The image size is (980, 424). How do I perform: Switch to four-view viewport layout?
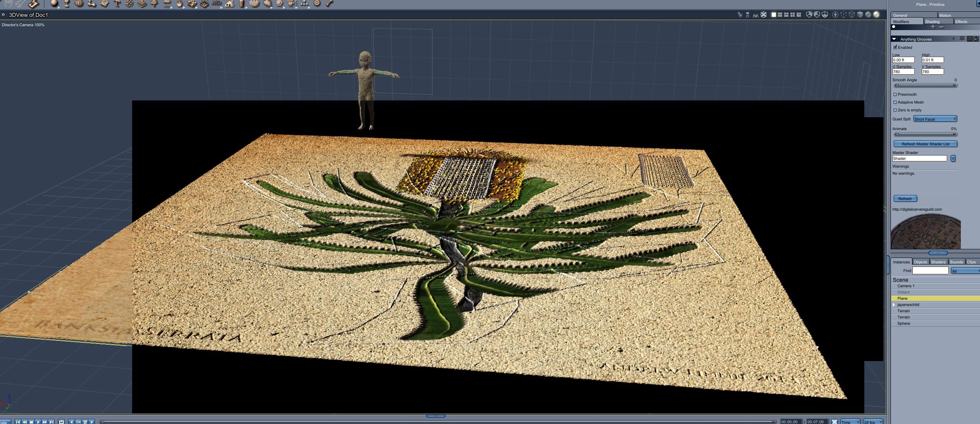click(792, 15)
